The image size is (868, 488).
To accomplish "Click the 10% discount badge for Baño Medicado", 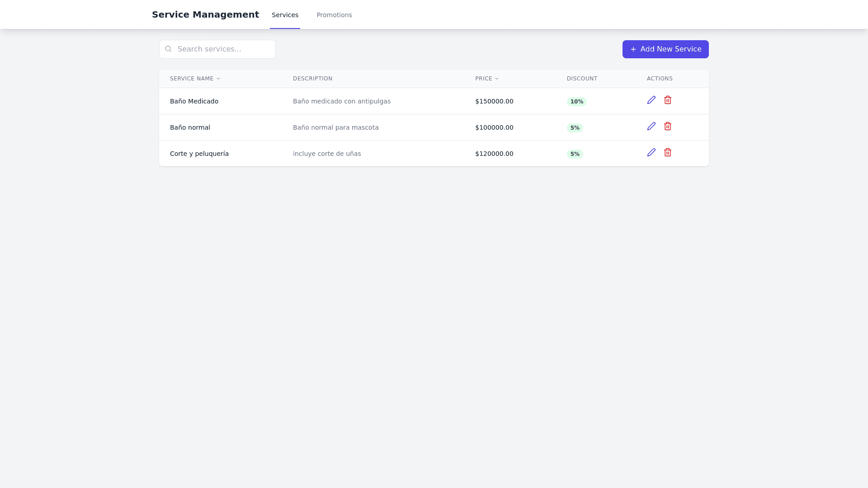I will click(x=576, y=101).
